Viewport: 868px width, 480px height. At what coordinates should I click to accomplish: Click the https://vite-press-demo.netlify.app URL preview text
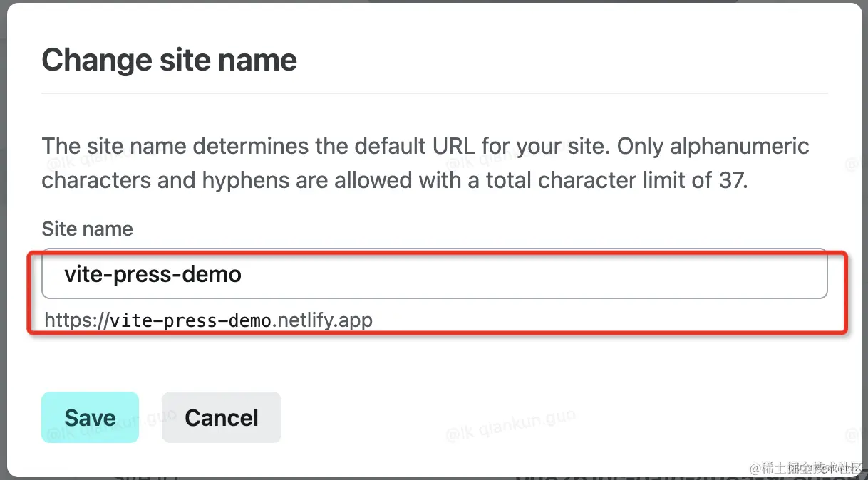(209, 320)
